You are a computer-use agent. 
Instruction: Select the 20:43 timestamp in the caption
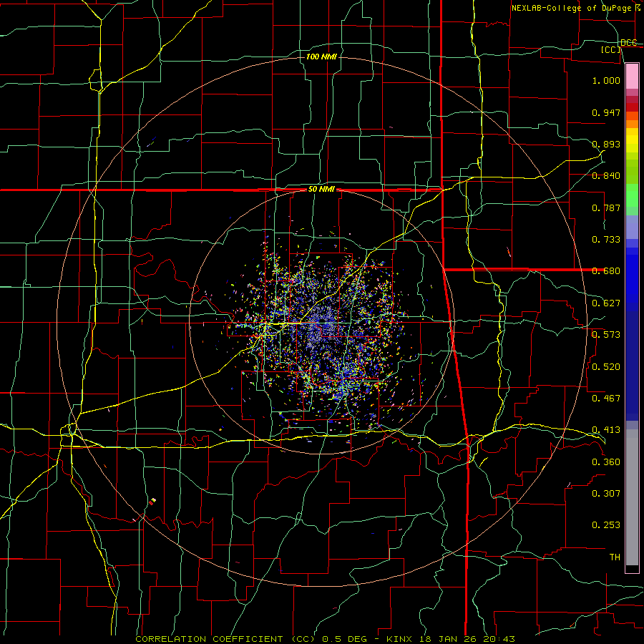tap(499, 639)
